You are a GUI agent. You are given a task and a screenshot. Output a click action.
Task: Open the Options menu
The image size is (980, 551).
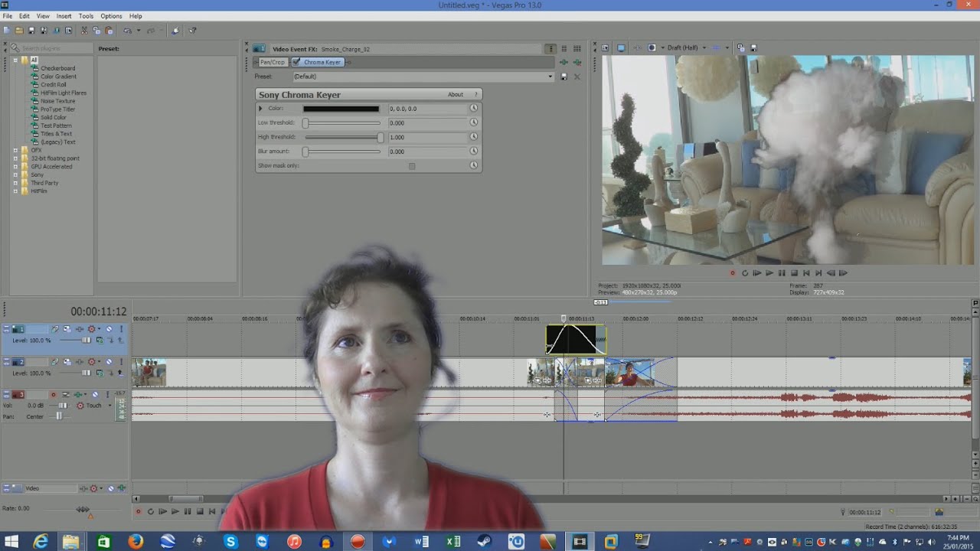click(111, 16)
